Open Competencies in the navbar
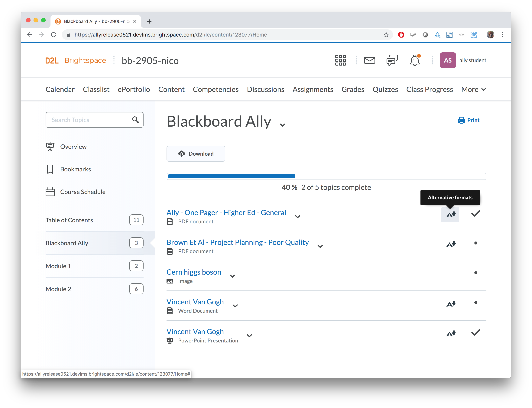 (x=216, y=89)
